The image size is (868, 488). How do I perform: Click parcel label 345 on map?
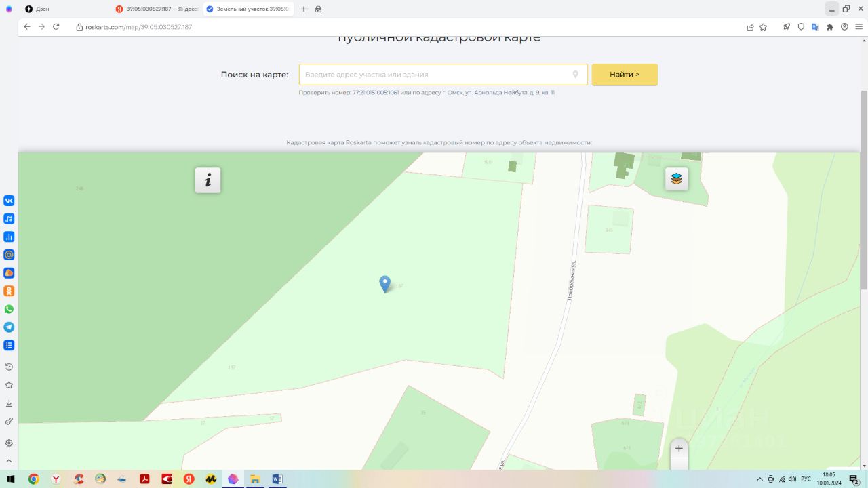pyautogui.click(x=609, y=230)
